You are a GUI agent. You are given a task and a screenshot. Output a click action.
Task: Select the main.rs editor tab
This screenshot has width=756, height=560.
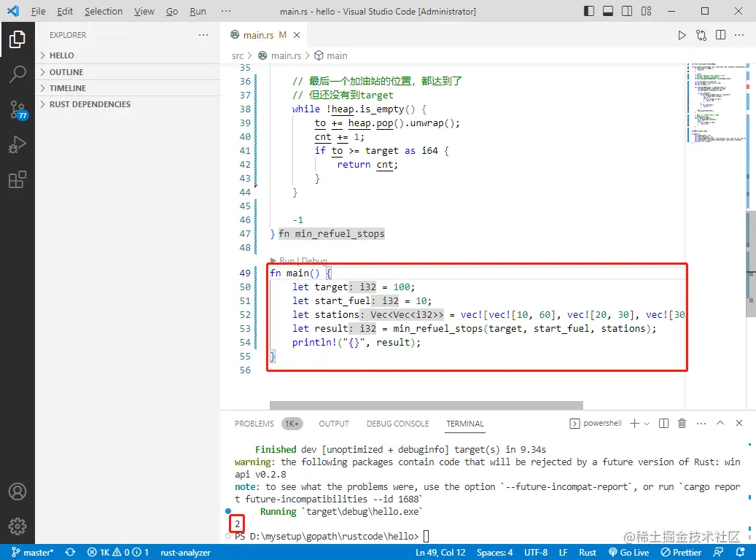(265, 35)
